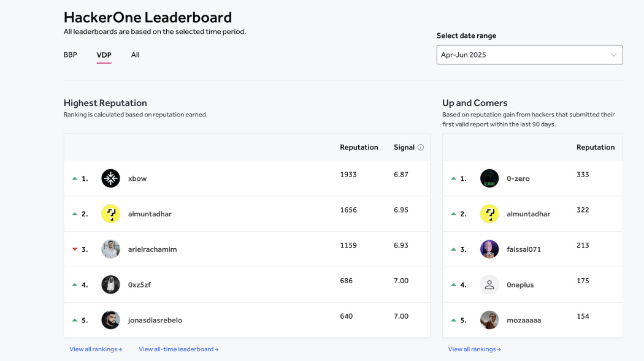Screen dimensions: 644x361
Task: Switch to the All leaderboard tab
Action: 135,55
